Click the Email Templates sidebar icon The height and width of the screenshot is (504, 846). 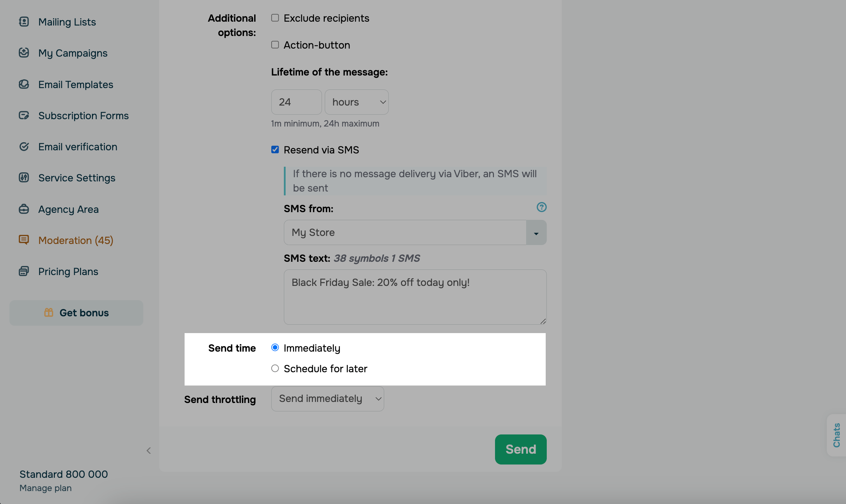pyautogui.click(x=24, y=84)
